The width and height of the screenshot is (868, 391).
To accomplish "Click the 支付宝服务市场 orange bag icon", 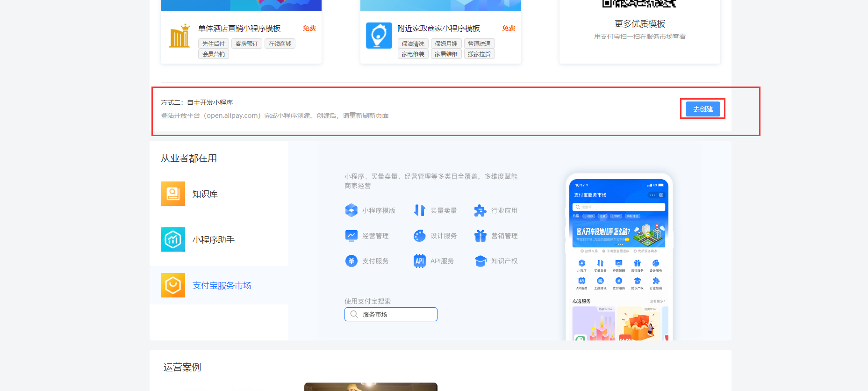I will tap(172, 285).
